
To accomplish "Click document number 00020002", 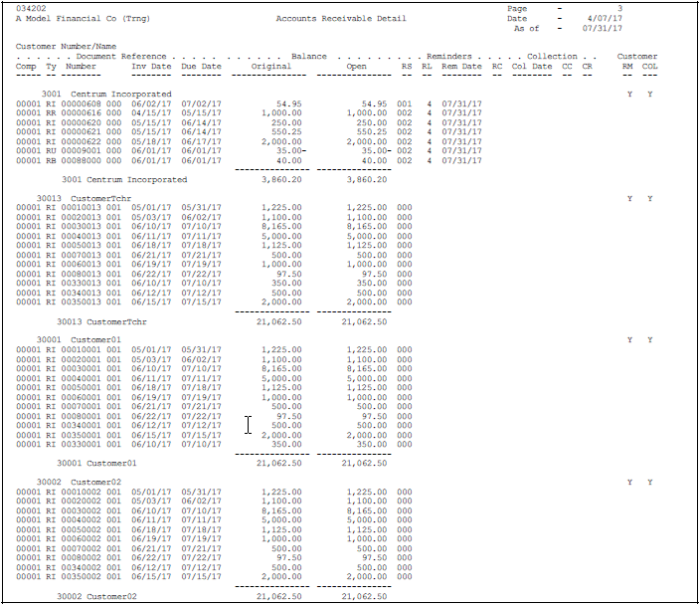I will click(x=81, y=502).
